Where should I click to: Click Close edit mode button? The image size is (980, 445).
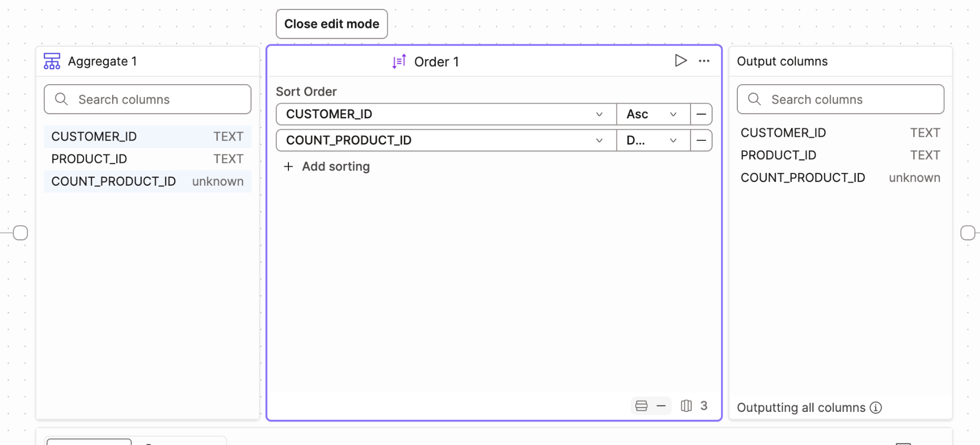(332, 24)
